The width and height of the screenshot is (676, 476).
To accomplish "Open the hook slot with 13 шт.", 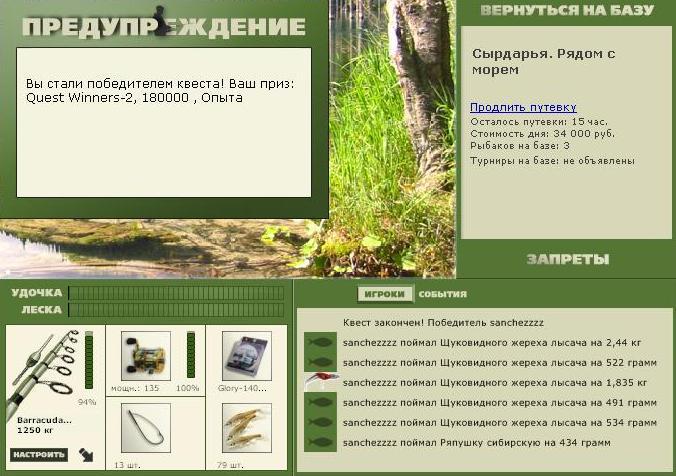I will click(146, 428).
